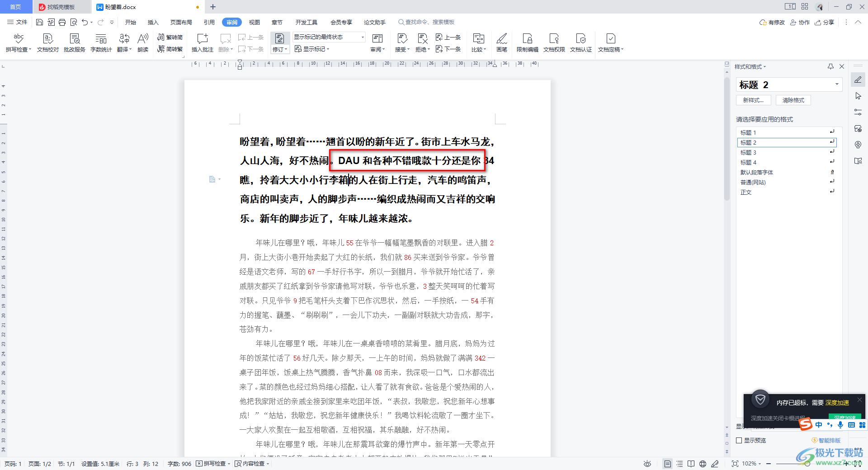Open the pencil style icon in right sidebar
Image resolution: width=868 pixels, height=470 pixels.
pyautogui.click(x=858, y=80)
